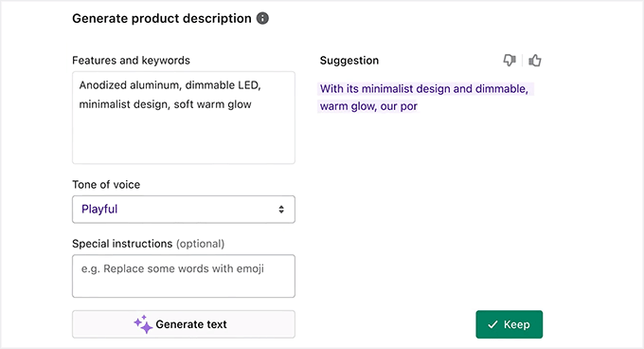Screen dimensions: 644x349
Task: Click the 'Special instructions' label
Action: coord(122,244)
